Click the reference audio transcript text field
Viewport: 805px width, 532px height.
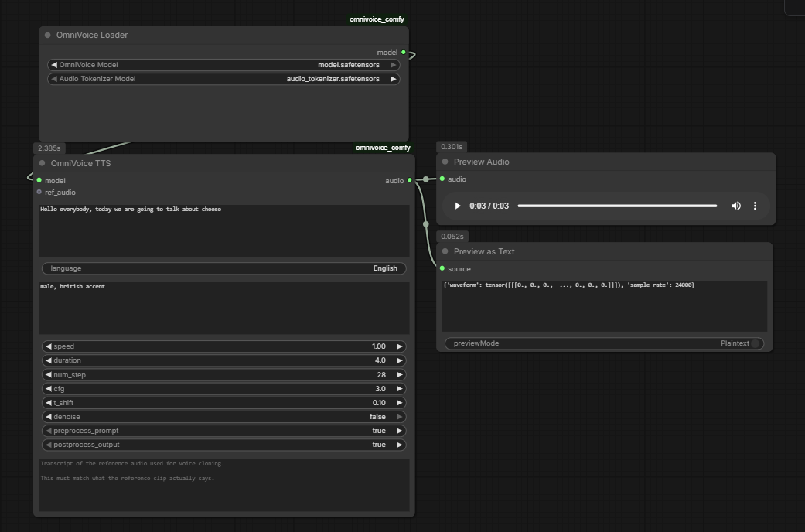pos(224,486)
